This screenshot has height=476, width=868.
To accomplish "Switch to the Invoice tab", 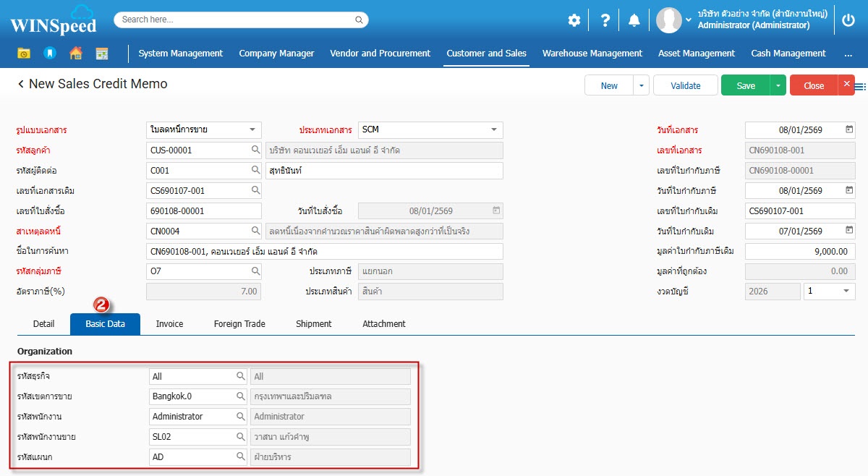I will (x=169, y=324).
